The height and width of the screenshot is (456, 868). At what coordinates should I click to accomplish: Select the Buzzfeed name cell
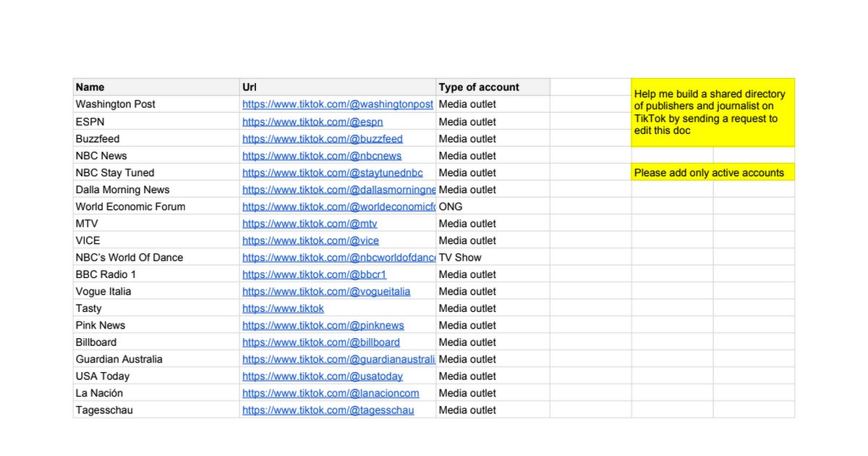[156, 138]
